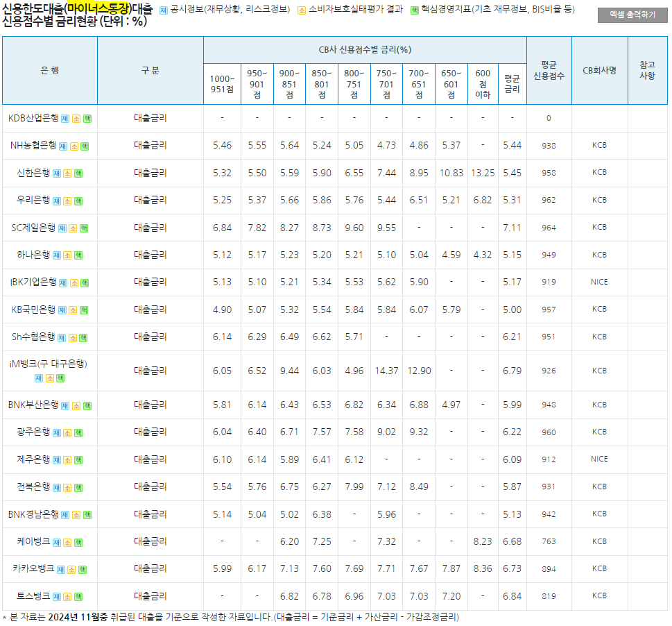Open 재 icon beside 하나은행
The width and height of the screenshot is (672, 626).
coord(57,254)
